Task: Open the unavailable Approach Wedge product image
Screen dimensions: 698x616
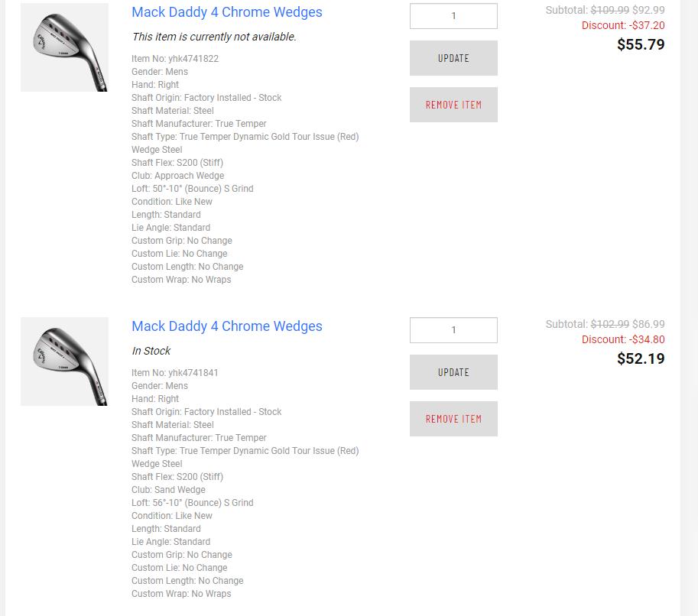Action: click(64, 47)
